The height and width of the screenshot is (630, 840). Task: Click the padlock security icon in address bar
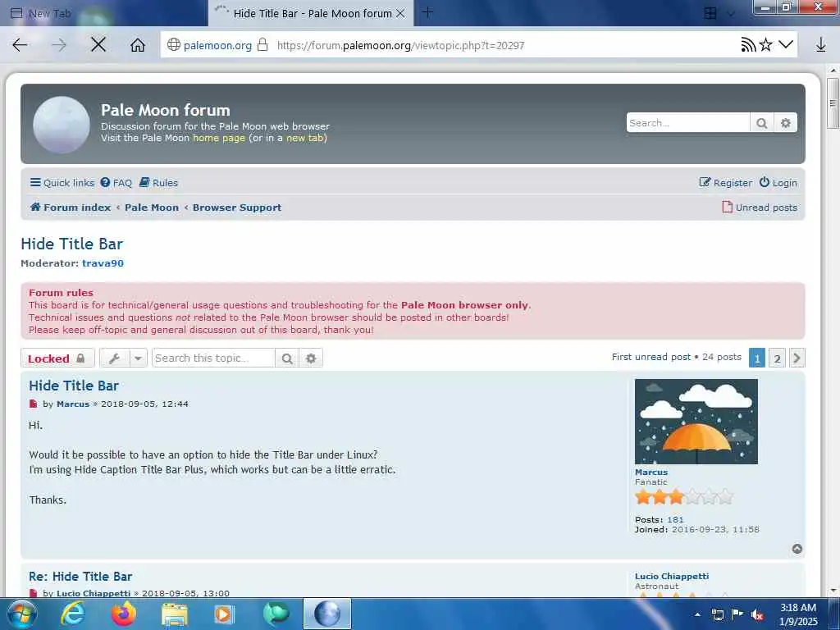click(262, 44)
